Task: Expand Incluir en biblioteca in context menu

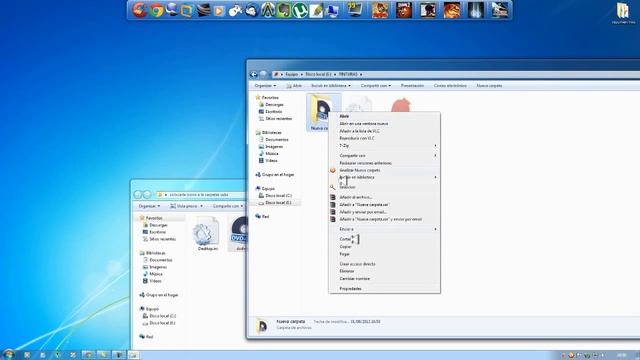Action: pos(384,178)
